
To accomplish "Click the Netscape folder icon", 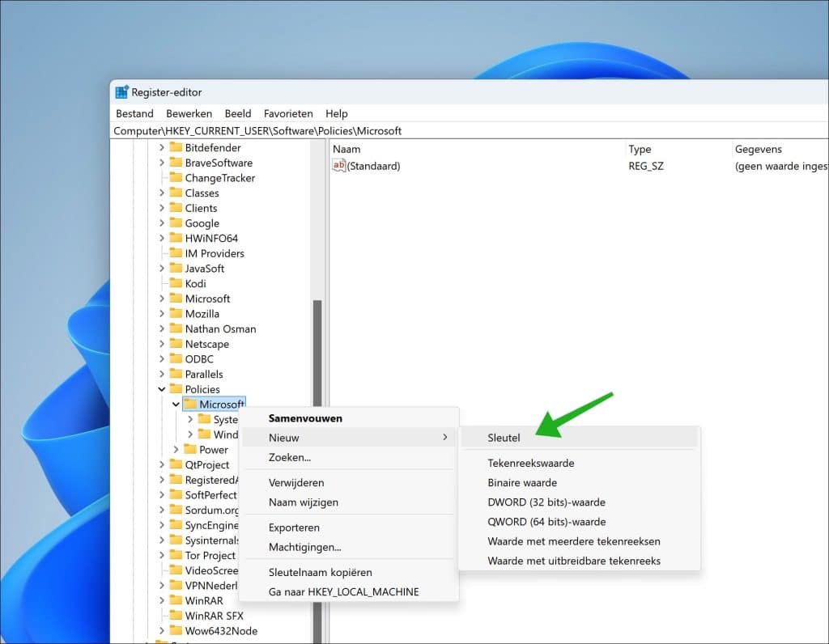I will (x=176, y=343).
